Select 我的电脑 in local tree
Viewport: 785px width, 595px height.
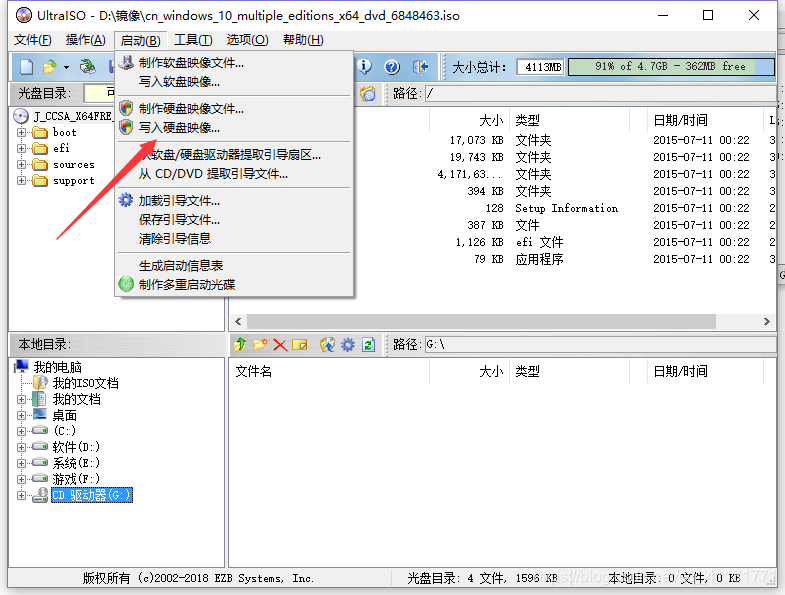(x=57, y=367)
